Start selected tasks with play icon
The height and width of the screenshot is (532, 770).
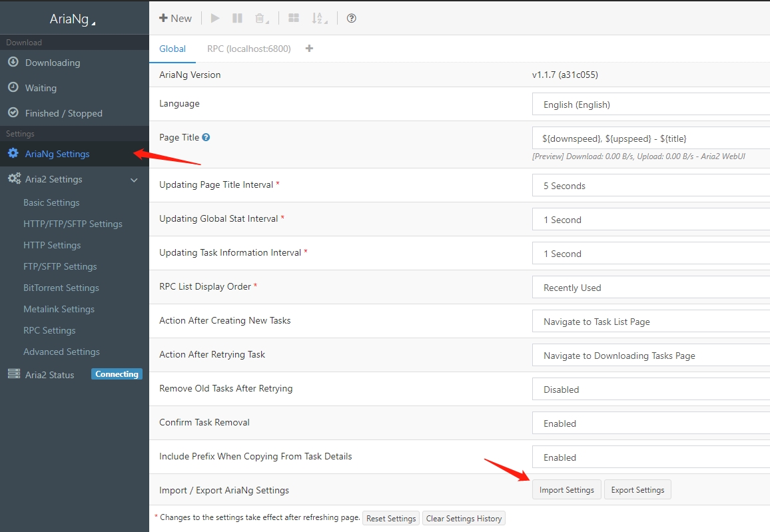[x=215, y=18]
